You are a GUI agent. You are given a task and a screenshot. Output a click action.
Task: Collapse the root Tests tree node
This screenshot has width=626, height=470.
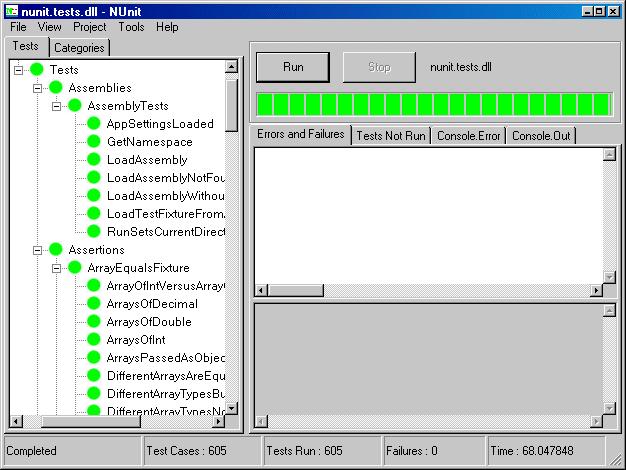19,70
